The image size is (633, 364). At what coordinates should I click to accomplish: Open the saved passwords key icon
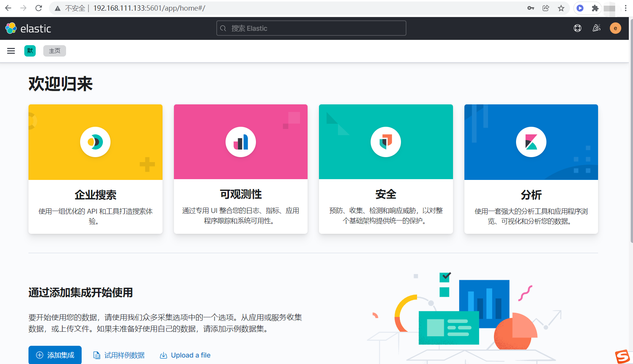(530, 8)
